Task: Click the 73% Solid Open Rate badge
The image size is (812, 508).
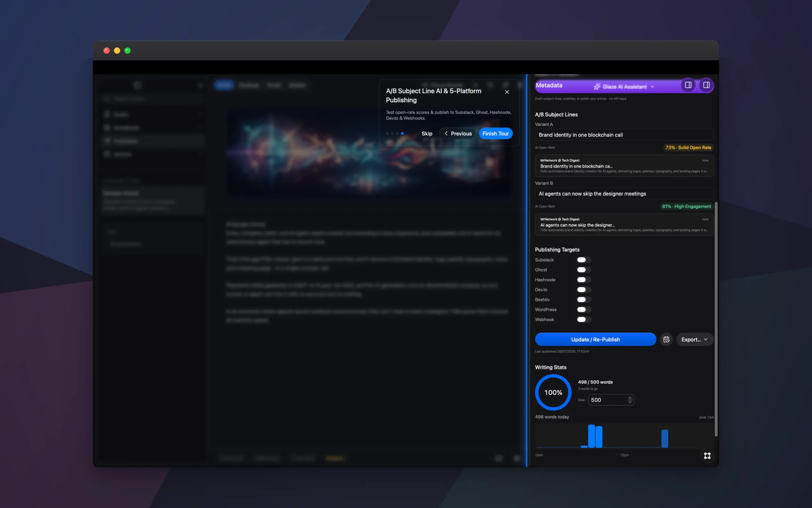Action: point(688,148)
